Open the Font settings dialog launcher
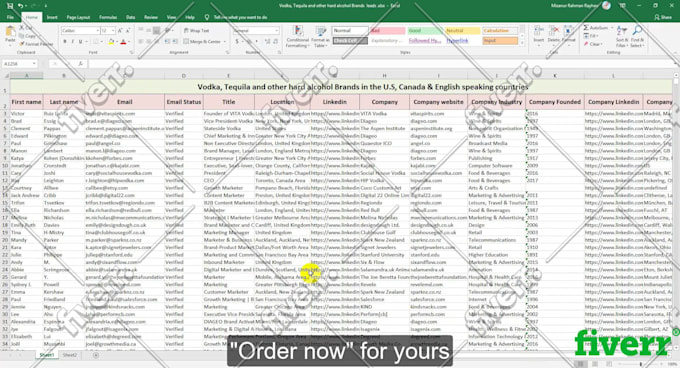This screenshot has height=368, width=680. (x=131, y=52)
